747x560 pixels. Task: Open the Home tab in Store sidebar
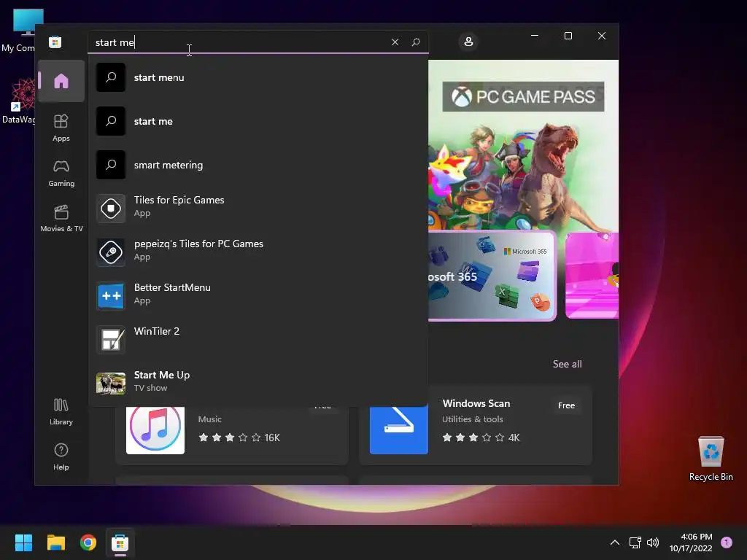(x=61, y=81)
